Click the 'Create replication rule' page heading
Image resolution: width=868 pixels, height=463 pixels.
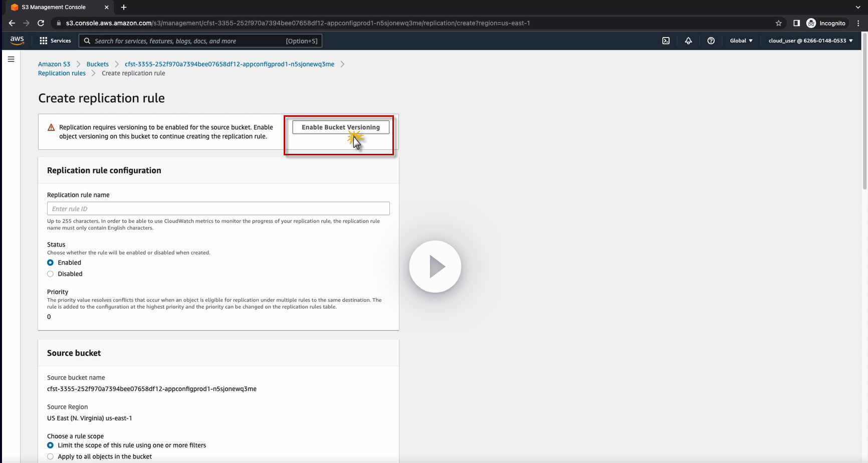tap(101, 98)
